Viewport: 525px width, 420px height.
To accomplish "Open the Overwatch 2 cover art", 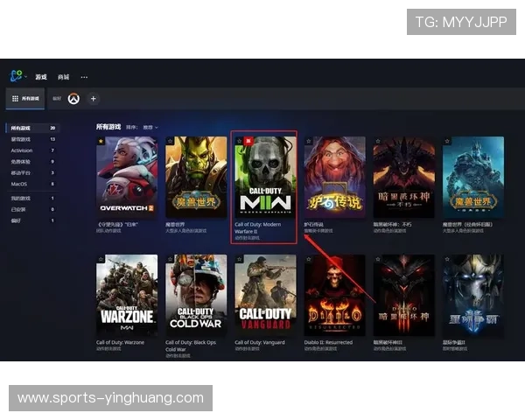I will point(127,177).
